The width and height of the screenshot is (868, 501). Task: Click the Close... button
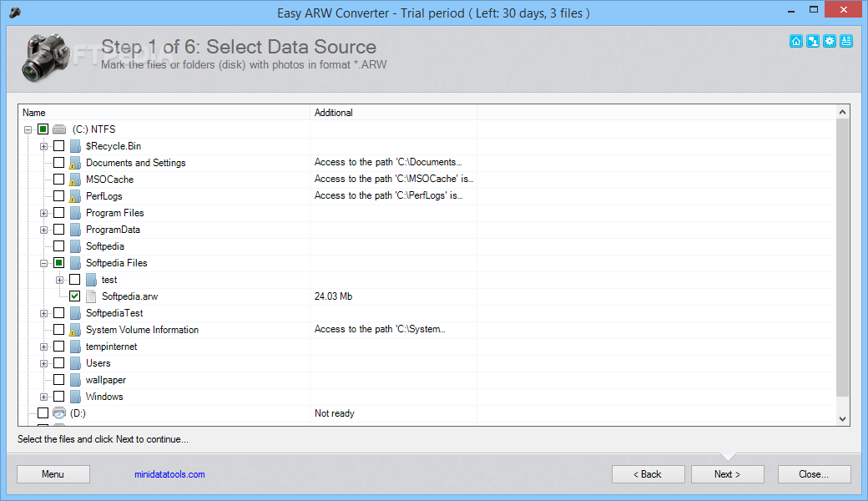pyautogui.click(x=815, y=474)
